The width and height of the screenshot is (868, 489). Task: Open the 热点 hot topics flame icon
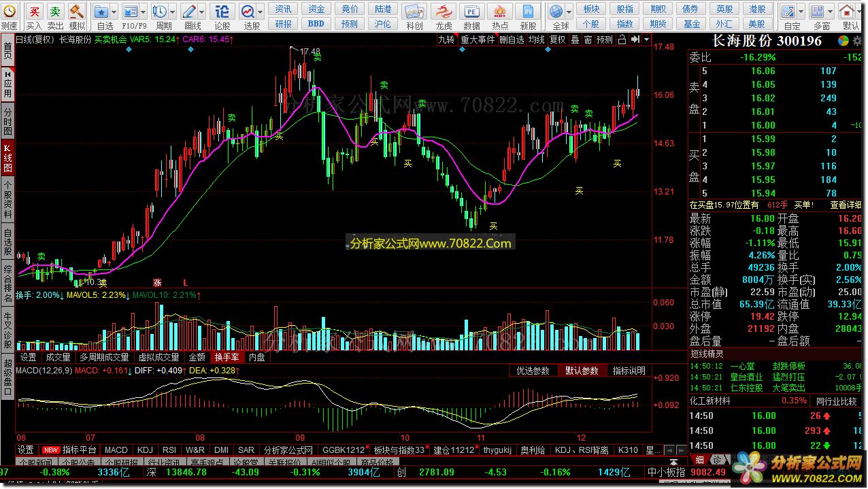tap(500, 12)
